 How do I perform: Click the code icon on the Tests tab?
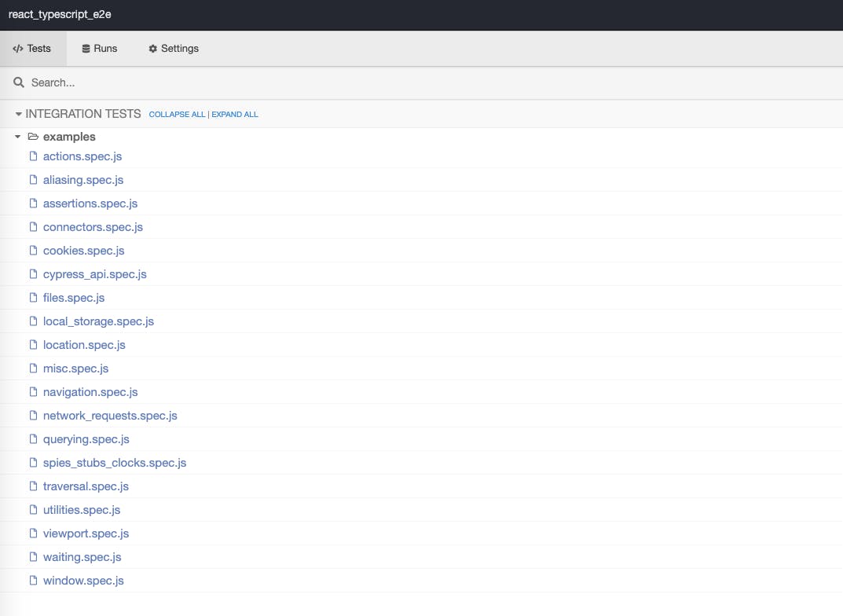(x=17, y=48)
